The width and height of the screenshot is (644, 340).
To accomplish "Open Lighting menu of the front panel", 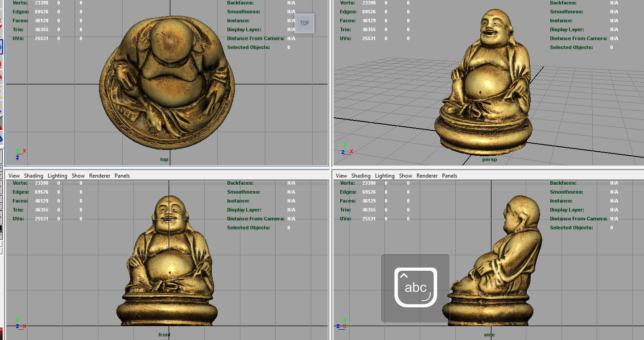I will pos(58,176).
